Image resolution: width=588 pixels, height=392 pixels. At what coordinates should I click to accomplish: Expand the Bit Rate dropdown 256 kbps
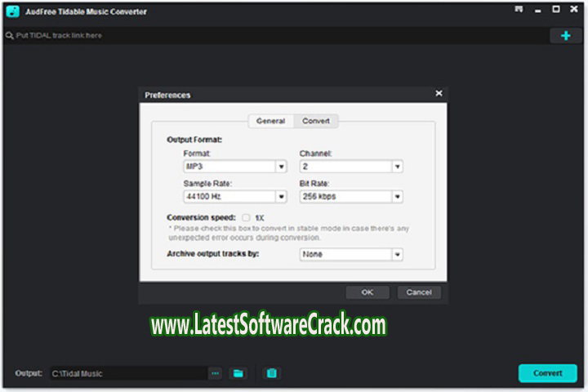tap(351, 196)
